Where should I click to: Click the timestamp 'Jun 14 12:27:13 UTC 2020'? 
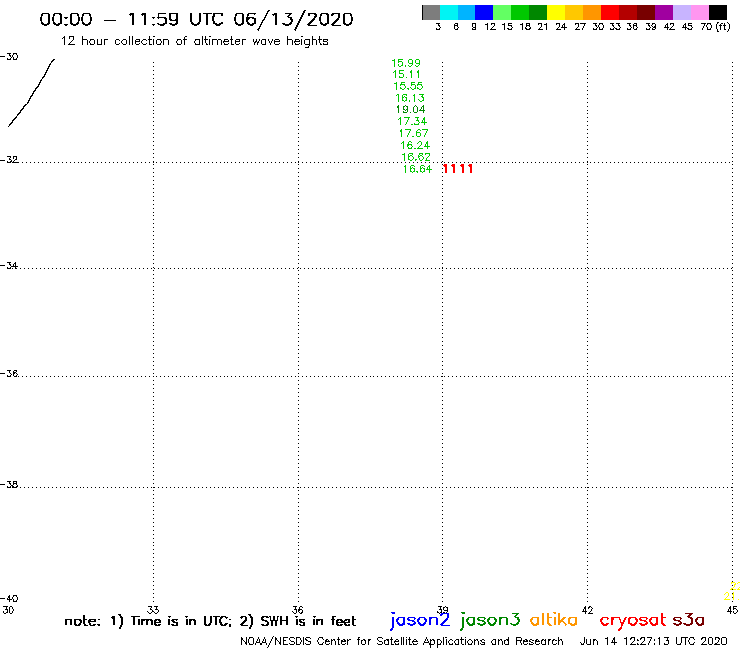tap(654, 641)
